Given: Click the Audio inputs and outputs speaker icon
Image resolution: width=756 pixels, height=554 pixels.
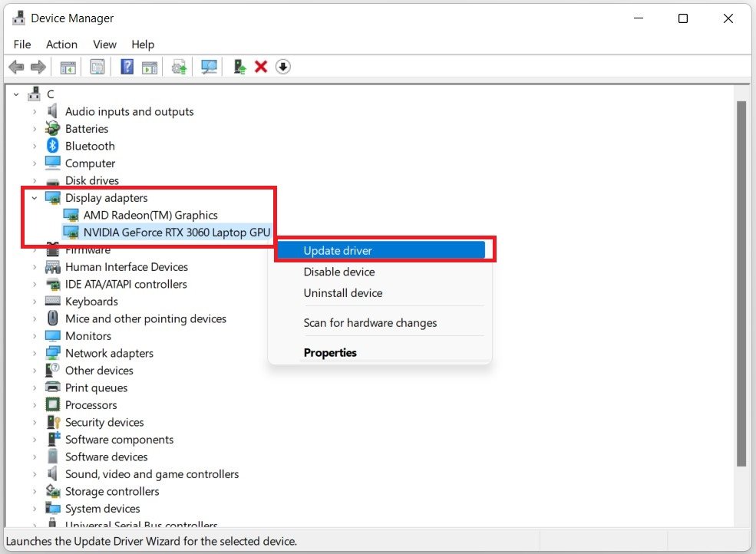Looking at the screenshot, I should pyautogui.click(x=52, y=111).
